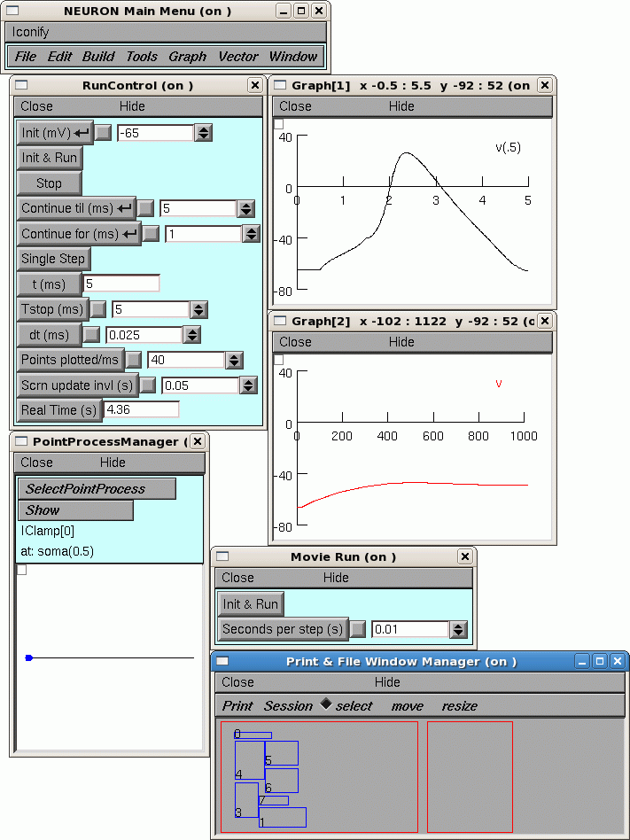Image resolution: width=630 pixels, height=840 pixels.
Task: Click window rectangle 4 in manager
Action: point(250,760)
